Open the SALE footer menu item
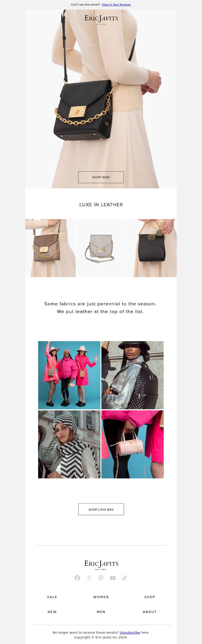The image size is (202, 644). [52, 597]
